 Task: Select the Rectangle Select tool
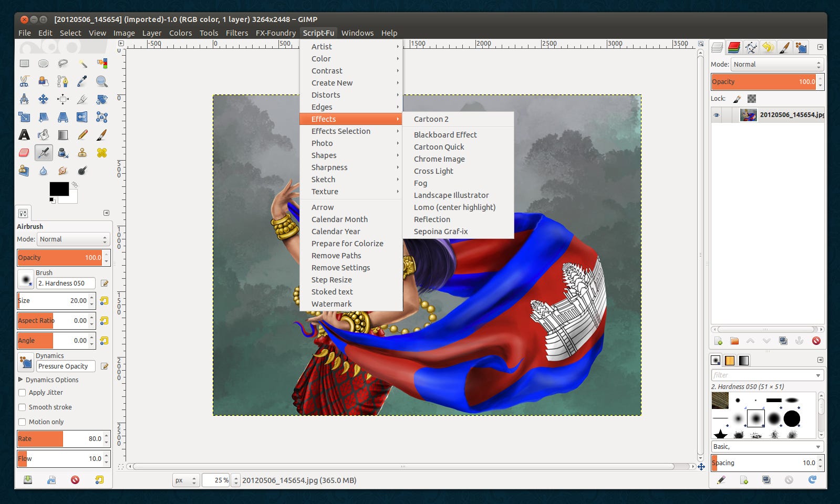point(24,64)
